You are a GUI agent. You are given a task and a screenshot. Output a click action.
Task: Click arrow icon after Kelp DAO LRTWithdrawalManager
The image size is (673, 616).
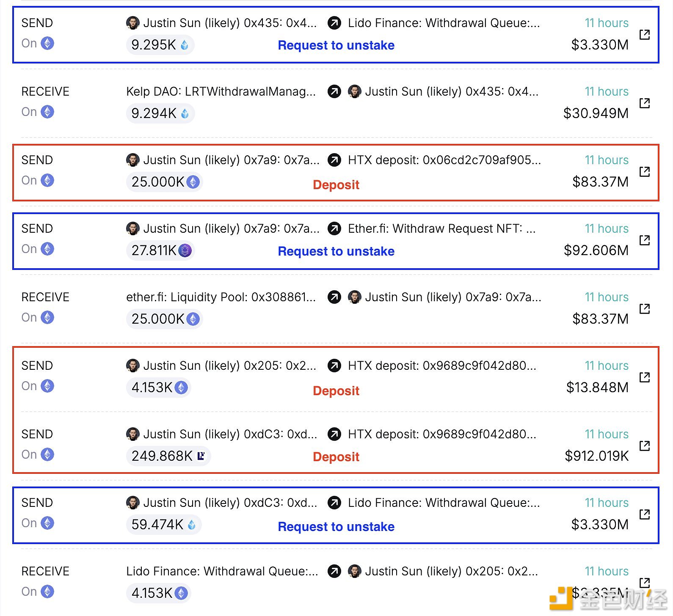[x=334, y=91]
